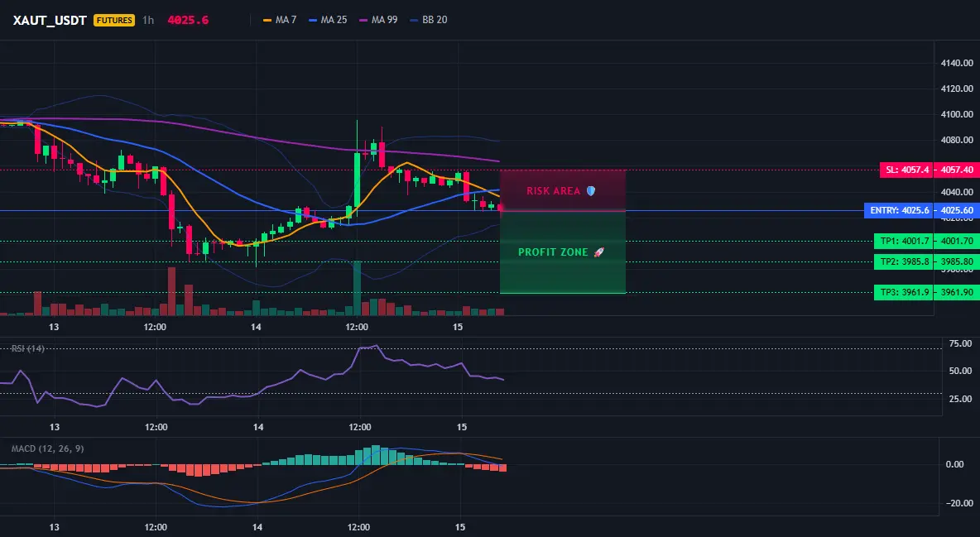Toggle the MA 7 legend entry
This screenshot has height=537, width=980.
click(x=280, y=20)
